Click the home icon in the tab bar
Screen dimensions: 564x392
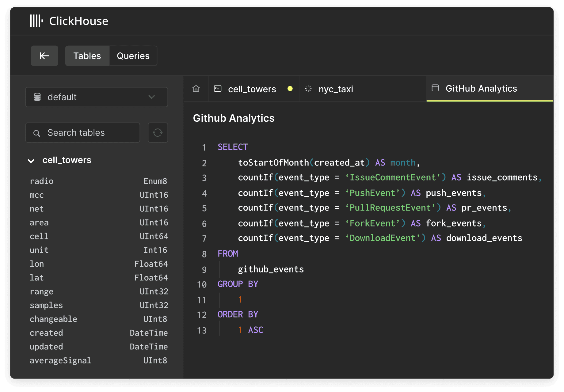pos(196,89)
